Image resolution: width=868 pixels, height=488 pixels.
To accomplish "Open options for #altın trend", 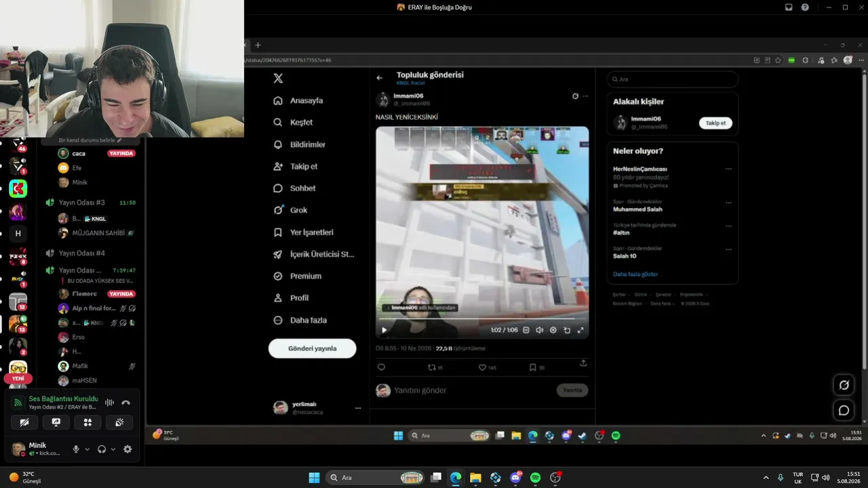I will coord(729,226).
